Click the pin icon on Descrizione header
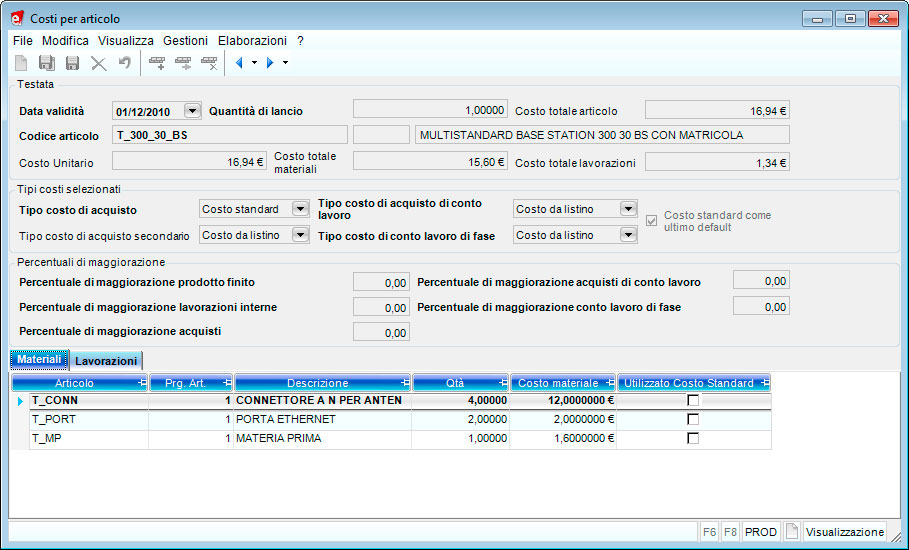909x550 pixels. [x=405, y=383]
